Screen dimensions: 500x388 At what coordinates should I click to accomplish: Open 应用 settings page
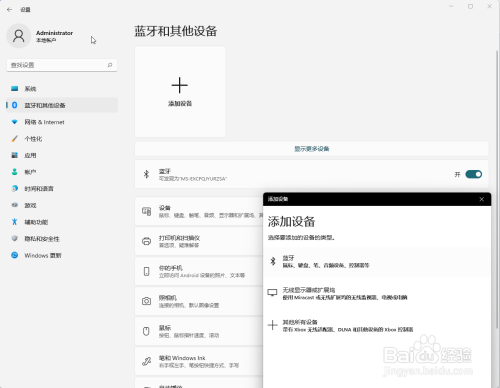coord(62,155)
